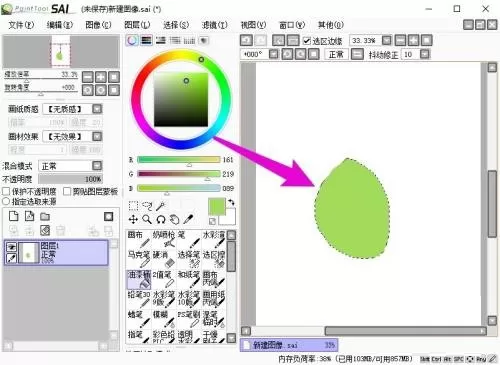Open 编辑 menu
This screenshot has width=500, height=365.
point(60,25)
